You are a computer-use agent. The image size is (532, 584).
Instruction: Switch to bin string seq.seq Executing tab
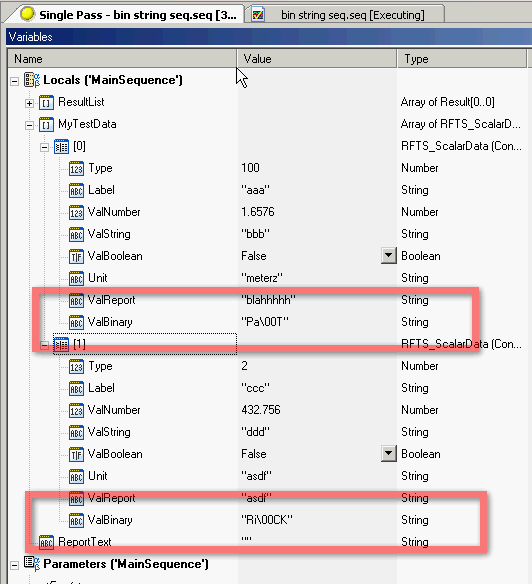[346, 15]
